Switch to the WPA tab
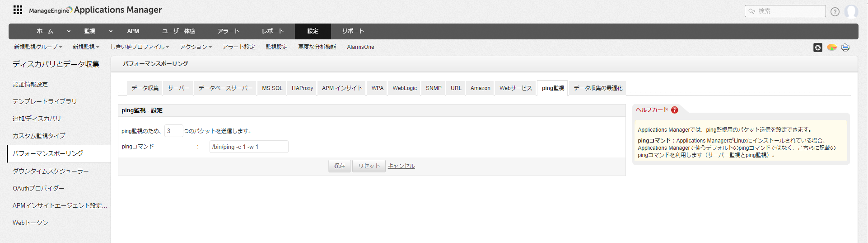 click(x=378, y=88)
